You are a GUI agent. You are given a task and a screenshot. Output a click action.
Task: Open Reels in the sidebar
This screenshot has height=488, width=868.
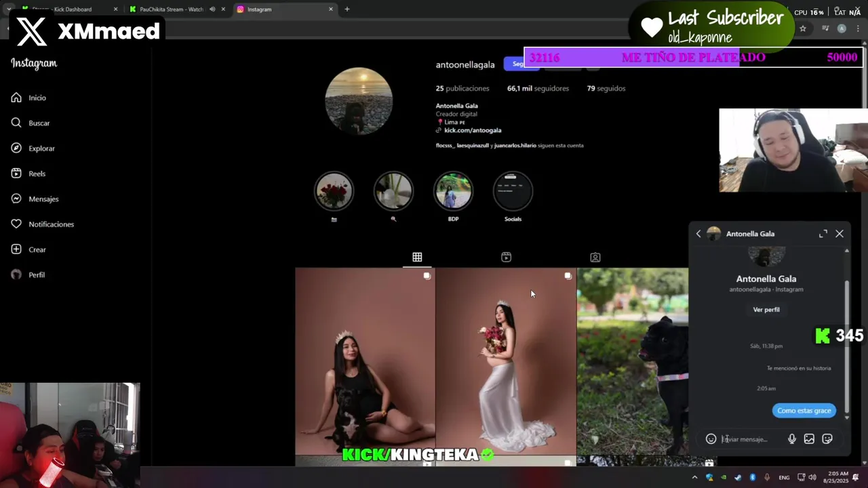[x=28, y=174]
